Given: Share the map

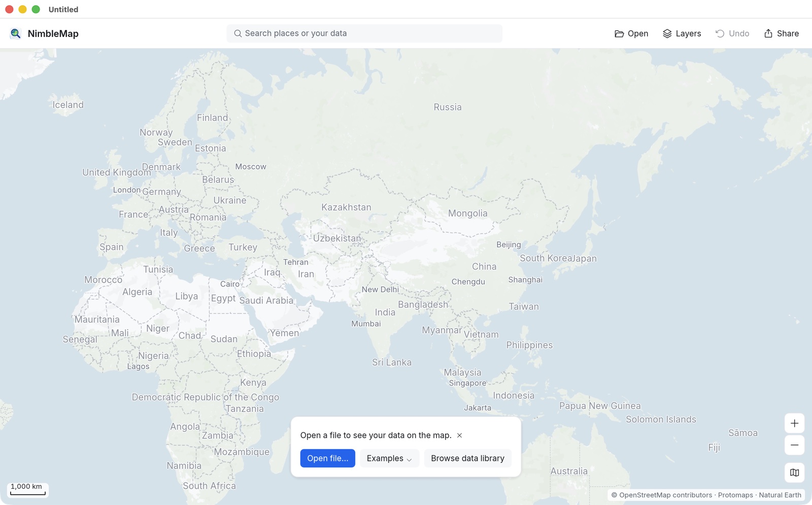Looking at the screenshot, I should tap(782, 33).
